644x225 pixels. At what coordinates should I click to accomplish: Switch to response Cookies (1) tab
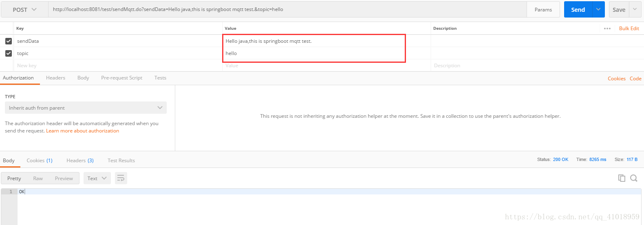pyautogui.click(x=40, y=161)
